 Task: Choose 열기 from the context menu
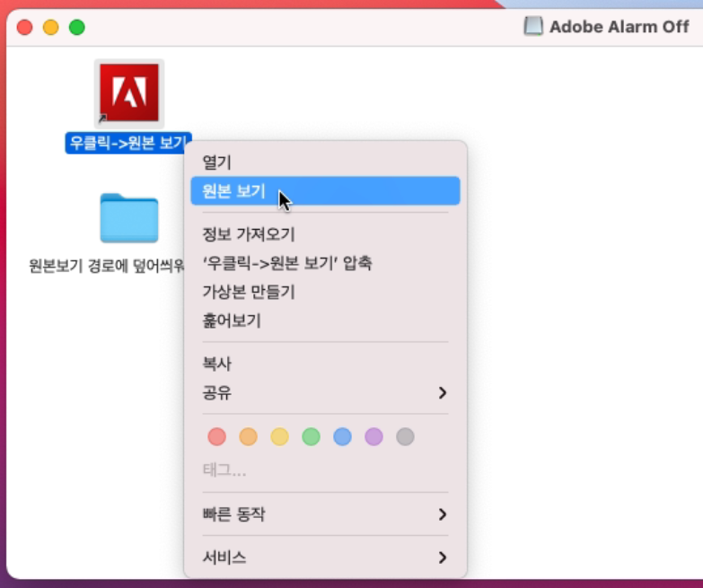click(326, 162)
